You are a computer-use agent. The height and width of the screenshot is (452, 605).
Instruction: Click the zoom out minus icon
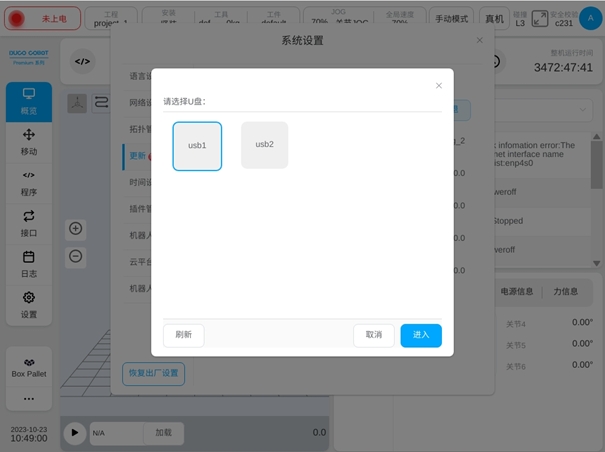click(76, 256)
